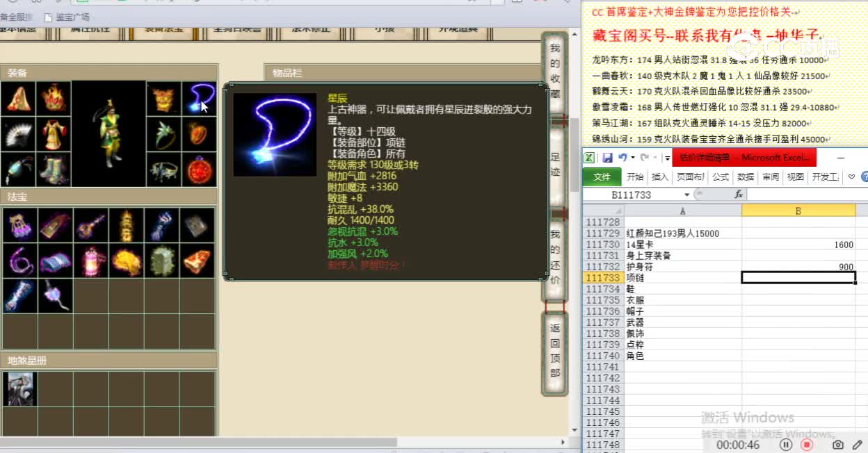Click the Excel Save icon
Viewport: 868px width, 453px height.
click(x=607, y=158)
